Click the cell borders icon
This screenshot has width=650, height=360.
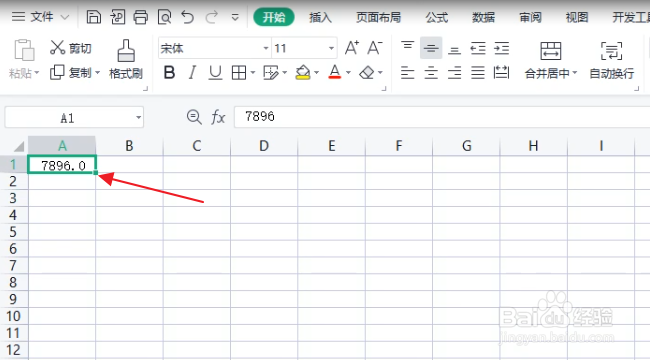(239, 73)
